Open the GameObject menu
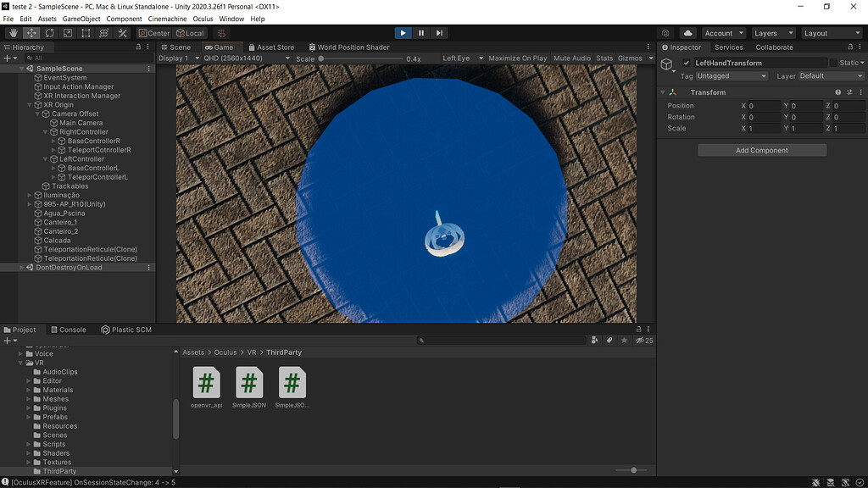The height and width of the screenshot is (488, 868). click(81, 18)
